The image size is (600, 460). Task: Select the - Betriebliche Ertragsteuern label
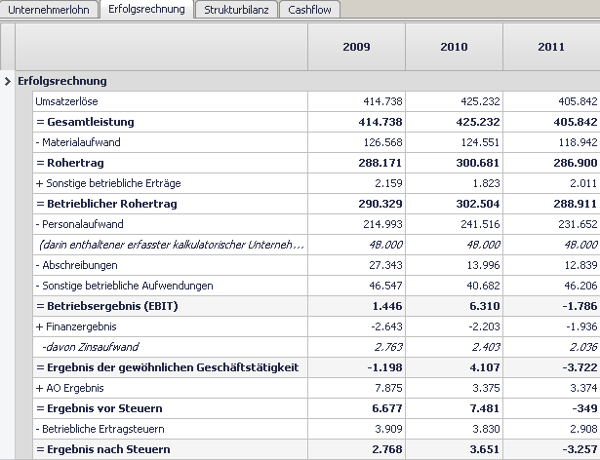point(100,429)
